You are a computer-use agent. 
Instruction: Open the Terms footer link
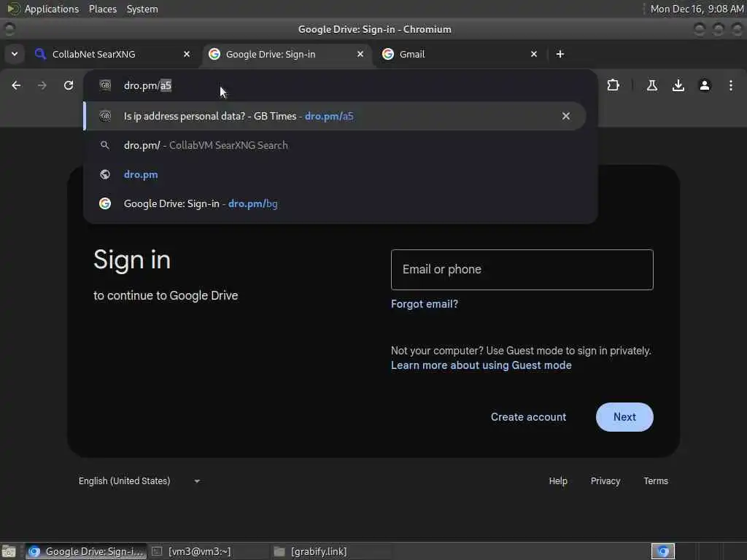coord(656,481)
